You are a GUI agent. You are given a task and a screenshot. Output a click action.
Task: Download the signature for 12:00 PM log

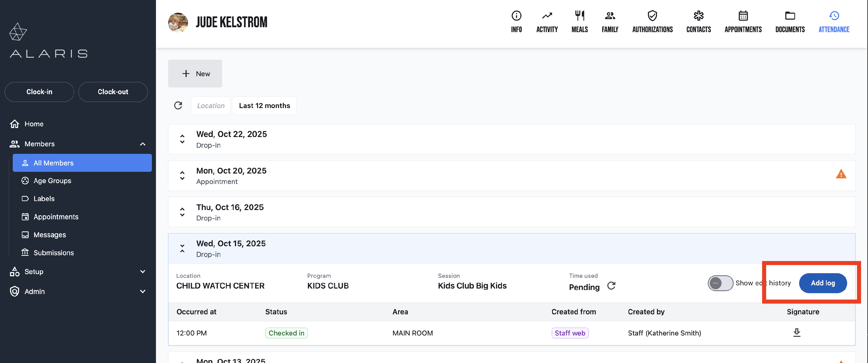[x=797, y=333]
